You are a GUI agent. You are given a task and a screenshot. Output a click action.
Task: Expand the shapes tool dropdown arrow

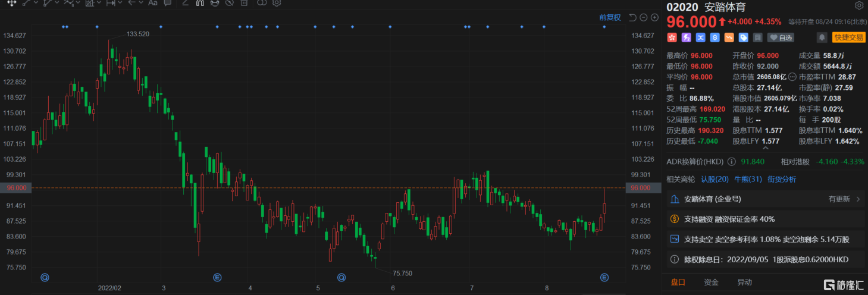99,2
